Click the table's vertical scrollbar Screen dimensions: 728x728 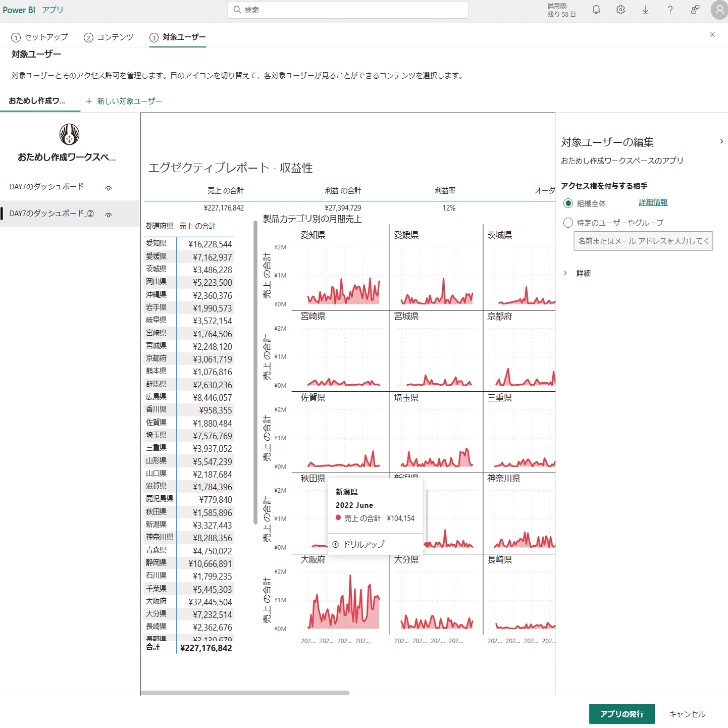[x=255, y=373]
